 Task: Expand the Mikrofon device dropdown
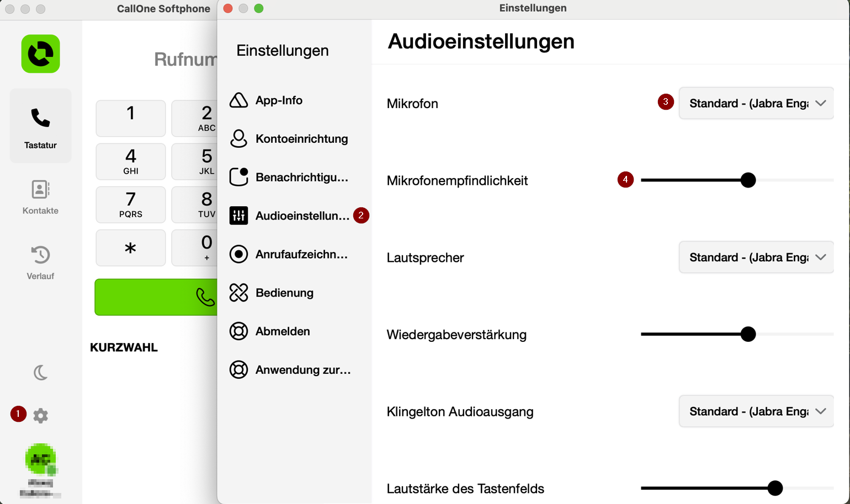[x=756, y=103]
